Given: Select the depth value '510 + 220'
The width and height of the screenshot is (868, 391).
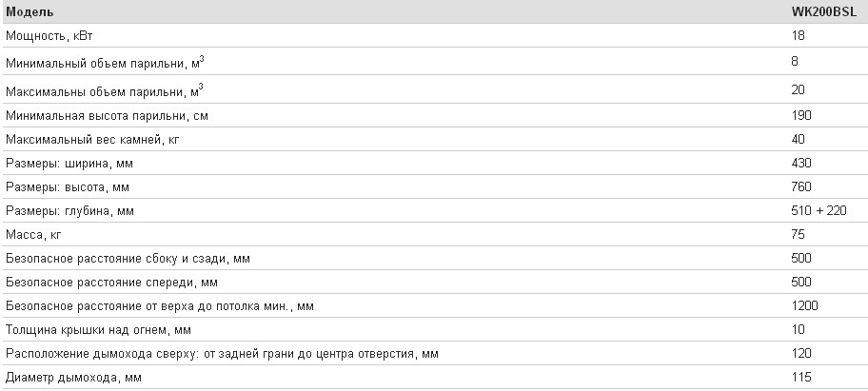Looking at the screenshot, I should 819,210.
